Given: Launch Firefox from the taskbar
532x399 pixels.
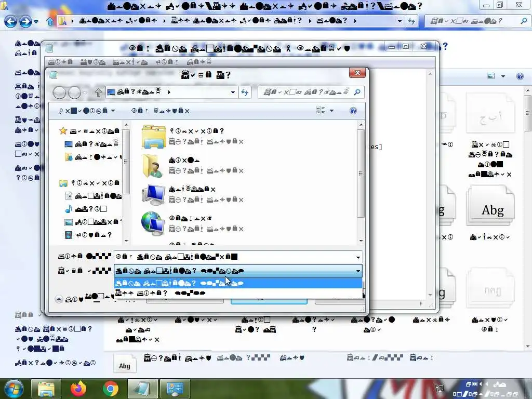Looking at the screenshot, I should point(78,389).
